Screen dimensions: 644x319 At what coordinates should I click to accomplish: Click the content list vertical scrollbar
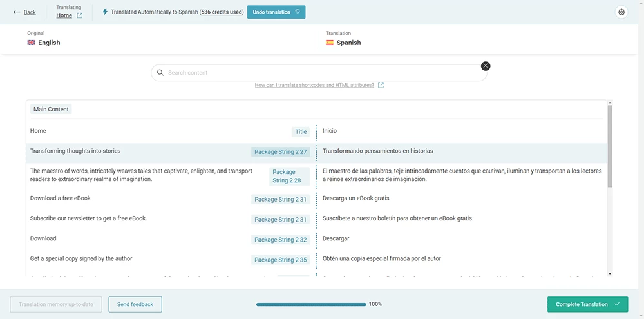(x=609, y=148)
